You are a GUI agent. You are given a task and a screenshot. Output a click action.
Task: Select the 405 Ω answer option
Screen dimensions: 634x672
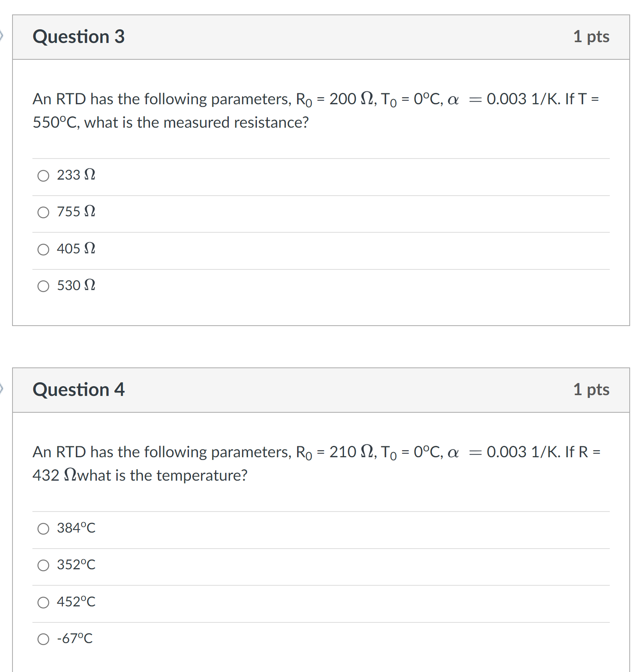point(43,250)
